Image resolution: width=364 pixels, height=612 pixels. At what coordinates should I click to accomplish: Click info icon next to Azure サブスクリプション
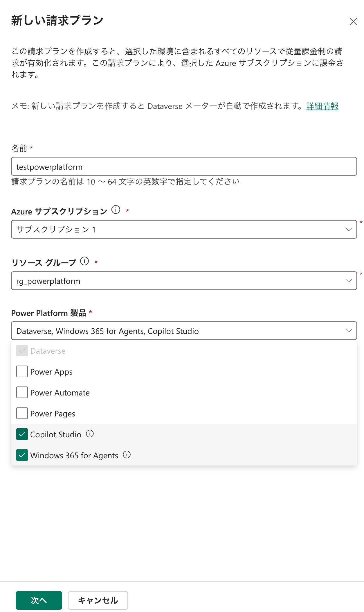116,210
